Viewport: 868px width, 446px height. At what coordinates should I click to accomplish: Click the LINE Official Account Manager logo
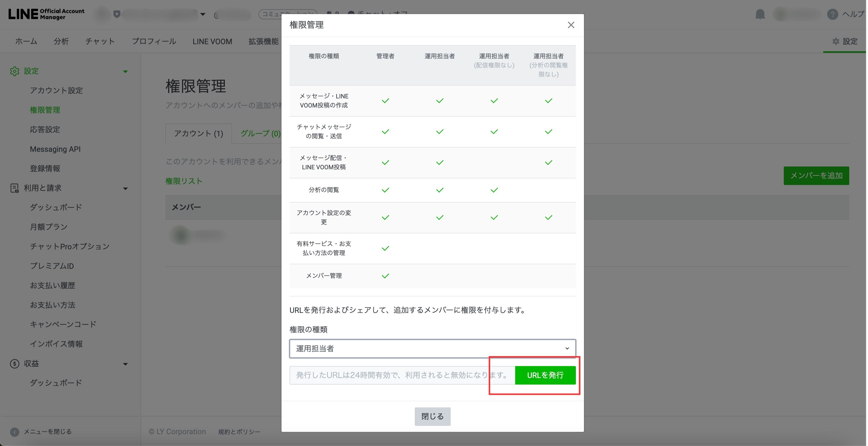(x=47, y=14)
